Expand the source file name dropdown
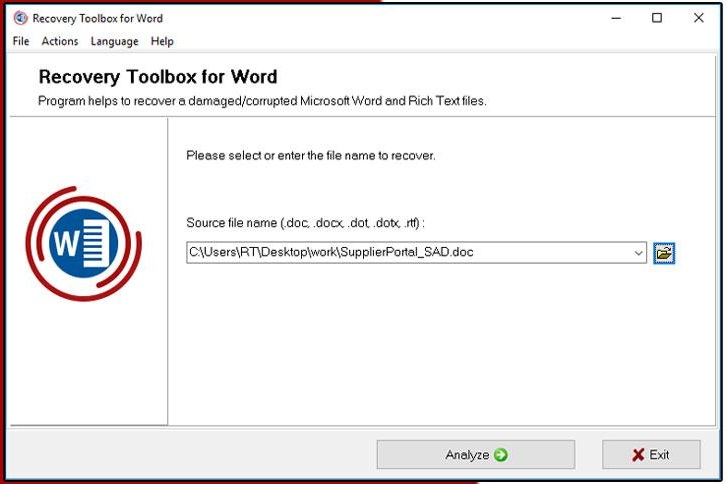This screenshot has height=484, width=727. tap(638, 253)
